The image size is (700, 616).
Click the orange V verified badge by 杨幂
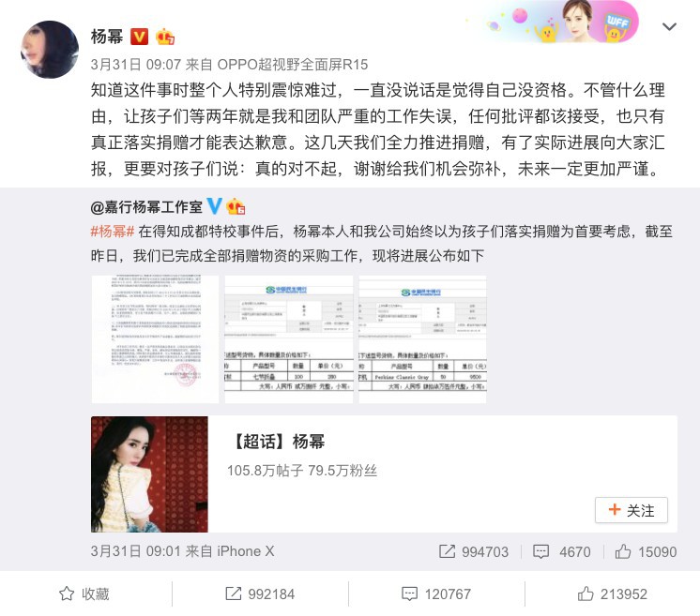139,37
